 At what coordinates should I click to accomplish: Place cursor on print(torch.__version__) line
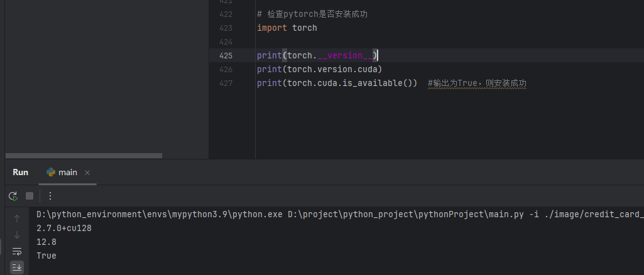tap(317, 56)
